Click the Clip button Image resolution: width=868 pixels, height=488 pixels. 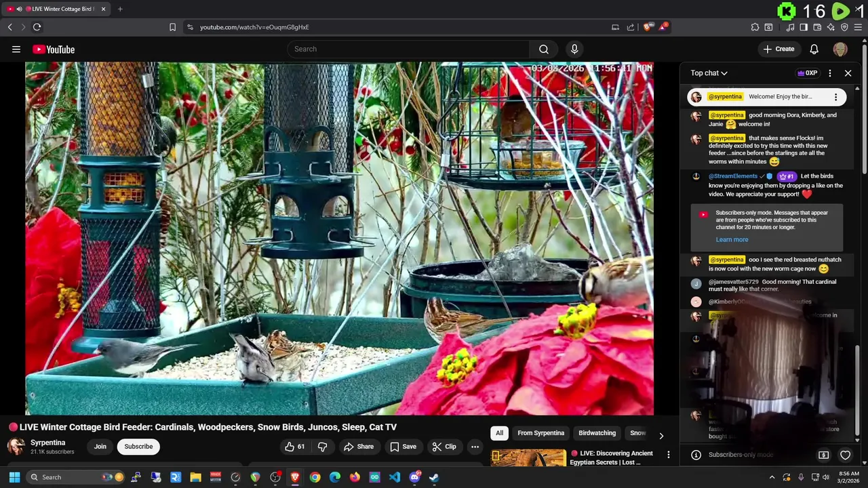[x=444, y=447]
